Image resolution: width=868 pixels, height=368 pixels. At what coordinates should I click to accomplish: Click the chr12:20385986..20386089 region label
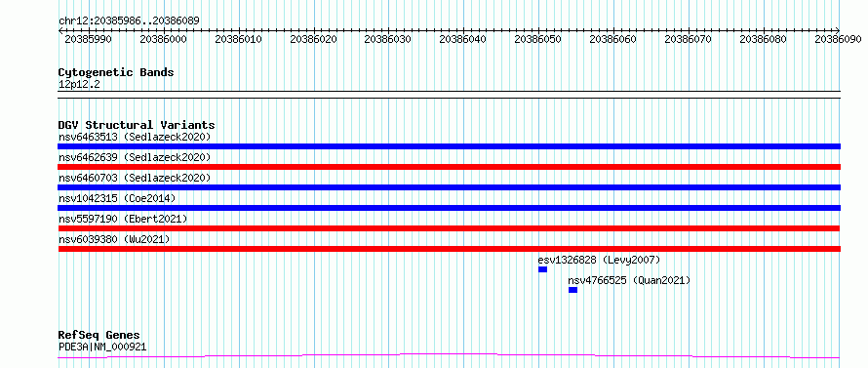pyautogui.click(x=129, y=20)
